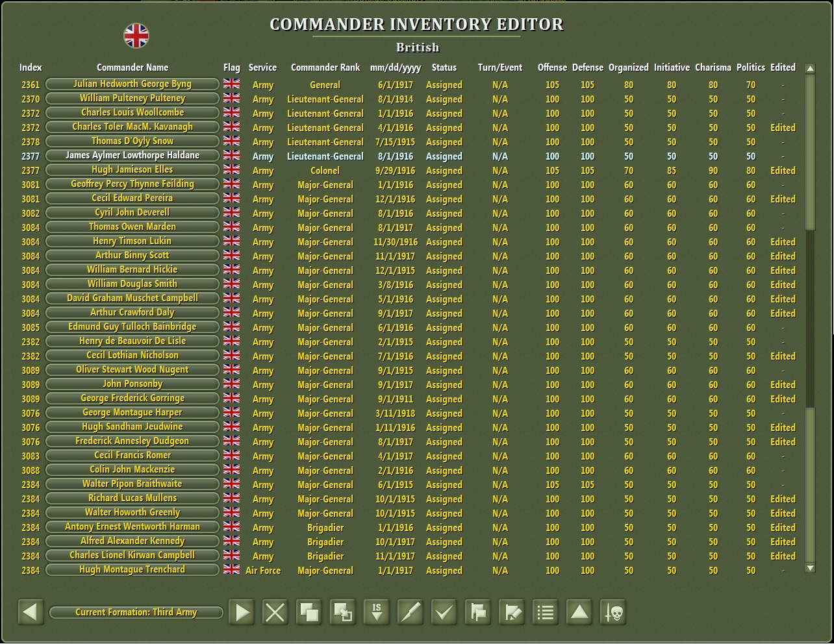Advance to next formation with right arrow
The width and height of the screenshot is (834, 644).
tap(240, 612)
